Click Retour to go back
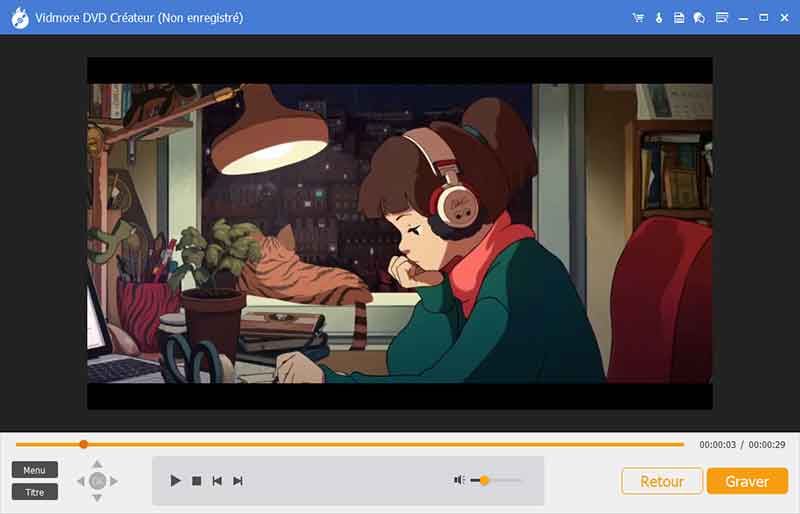The height and width of the screenshot is (514, 800). click(x=661, y=481)
